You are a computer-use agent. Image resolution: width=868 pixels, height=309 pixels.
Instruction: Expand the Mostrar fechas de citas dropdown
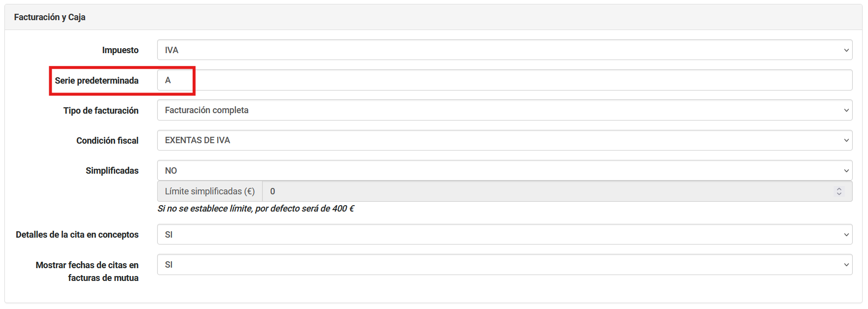pos(504,265)
